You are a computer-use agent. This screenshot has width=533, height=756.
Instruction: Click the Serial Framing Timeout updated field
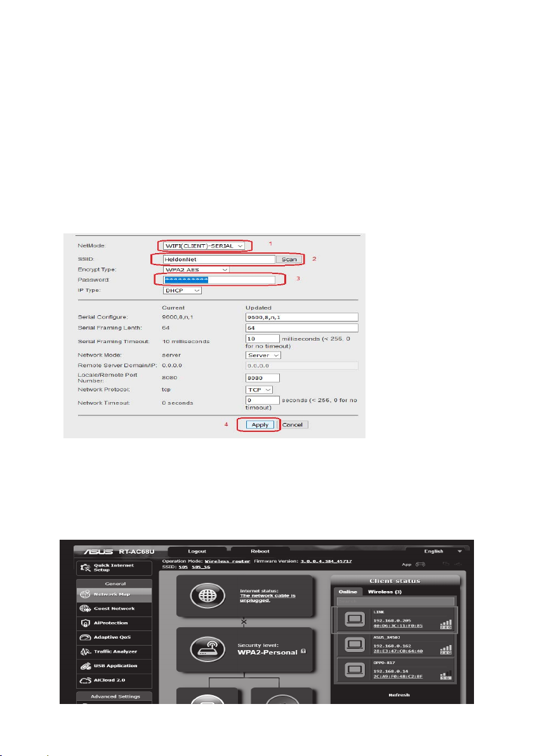[x=263, y=339]
